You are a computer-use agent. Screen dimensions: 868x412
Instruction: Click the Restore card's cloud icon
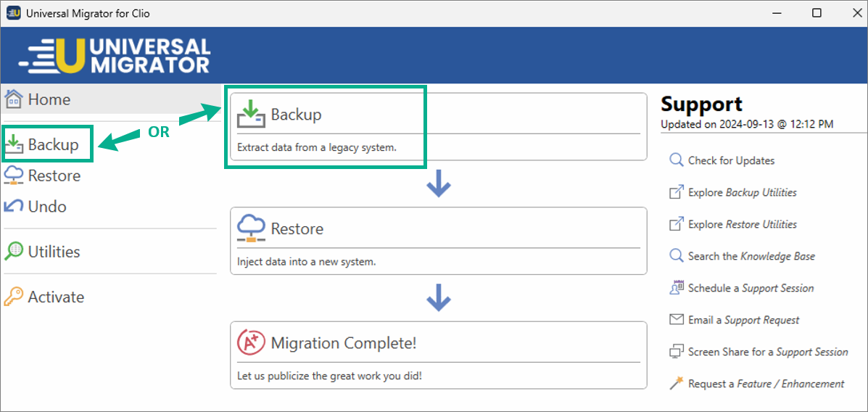(251, 228)
